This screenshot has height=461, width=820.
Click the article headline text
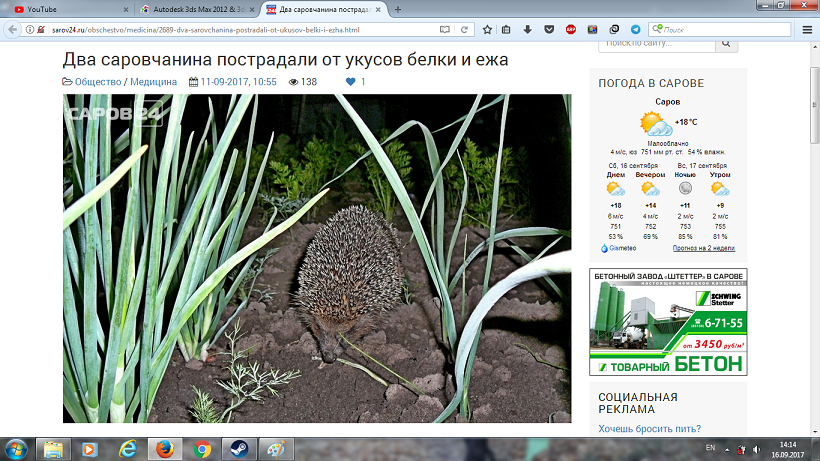286,60
